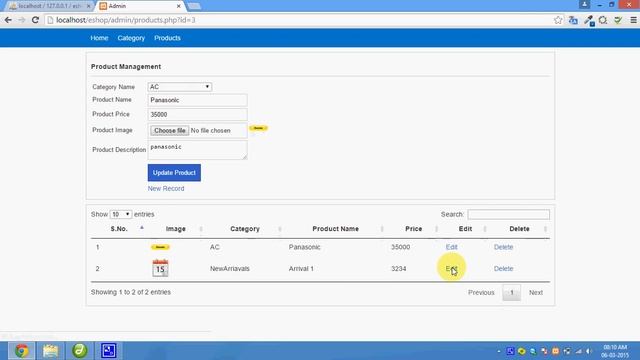
Task: Click 'Arrival 1' product name cell
Action: click(x=301, y=269)
